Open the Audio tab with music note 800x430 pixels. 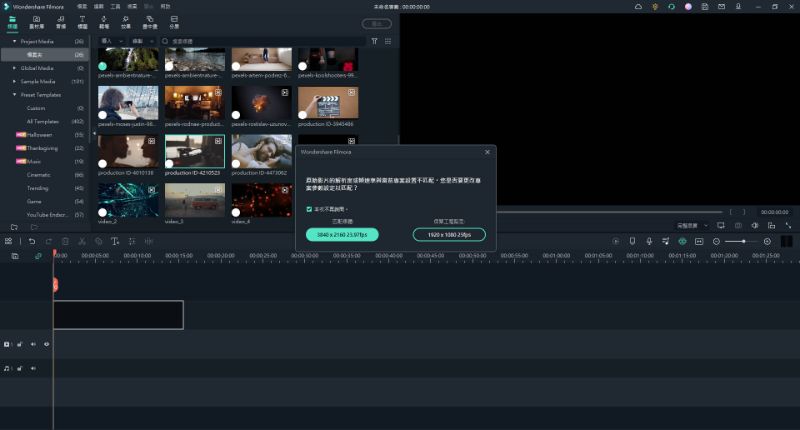61,22
